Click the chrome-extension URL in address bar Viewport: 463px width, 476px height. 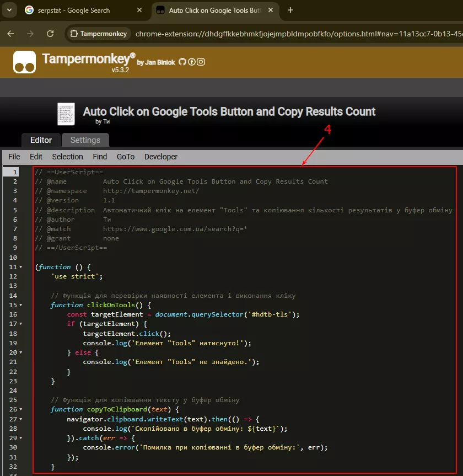pos(299,34)
